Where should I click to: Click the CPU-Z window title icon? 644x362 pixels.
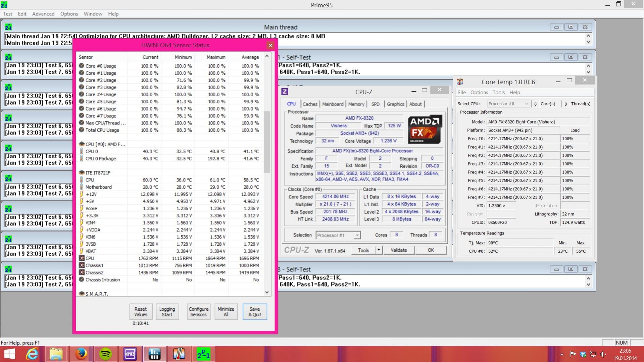click(285, 92)
